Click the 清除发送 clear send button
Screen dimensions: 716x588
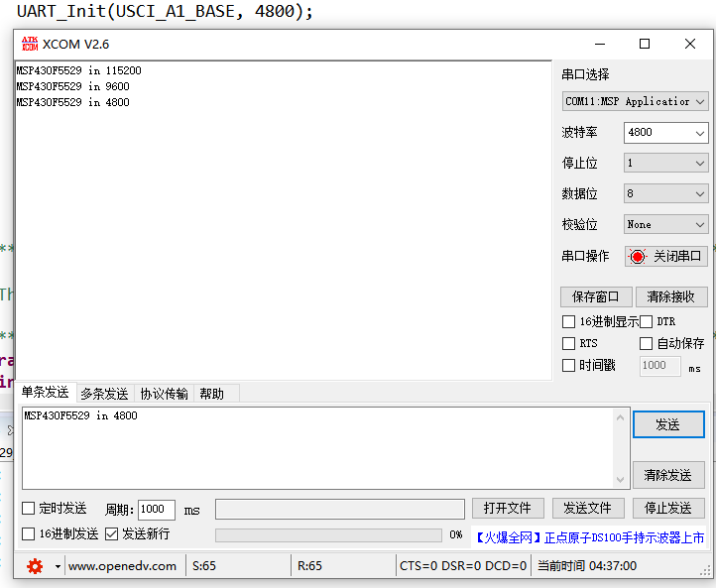(x=668, y=475)
